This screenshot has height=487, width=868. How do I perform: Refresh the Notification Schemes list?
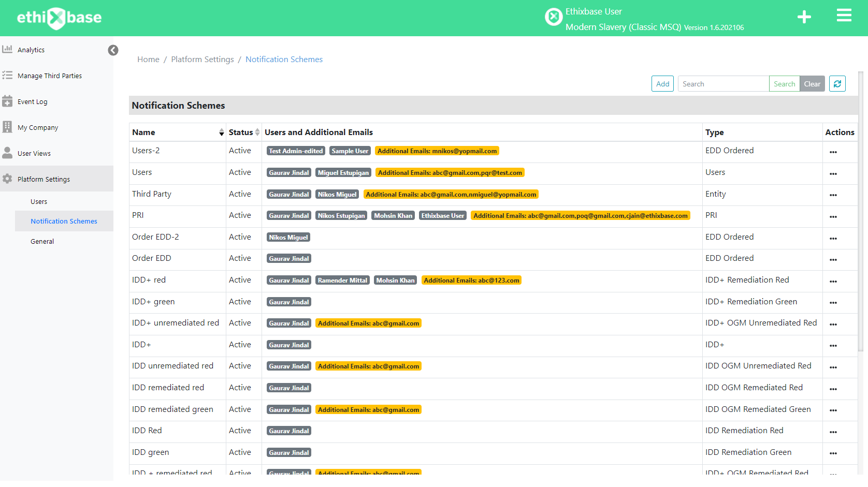click(837, 83)
